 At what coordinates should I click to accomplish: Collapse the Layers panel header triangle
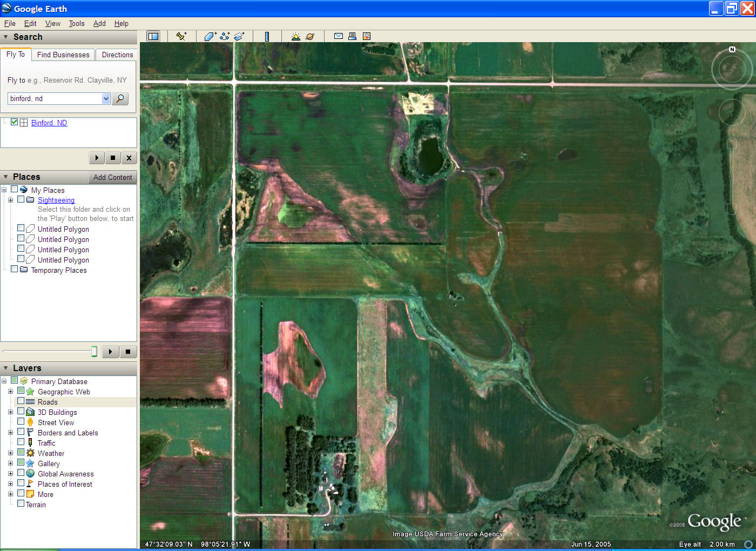[6, 368]
